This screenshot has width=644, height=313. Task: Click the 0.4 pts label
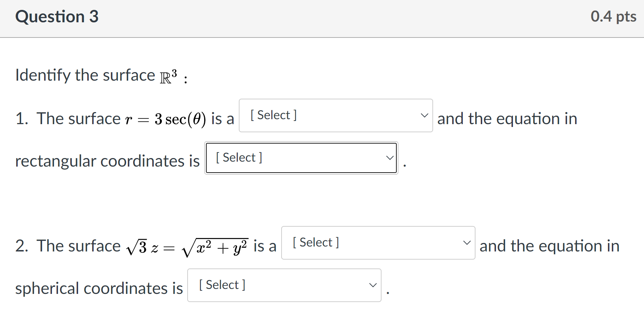(x=613, y=17)
